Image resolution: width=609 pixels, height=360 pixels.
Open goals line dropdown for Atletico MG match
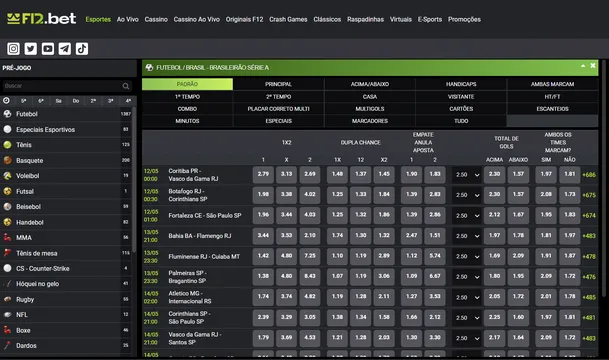[467, 297]
